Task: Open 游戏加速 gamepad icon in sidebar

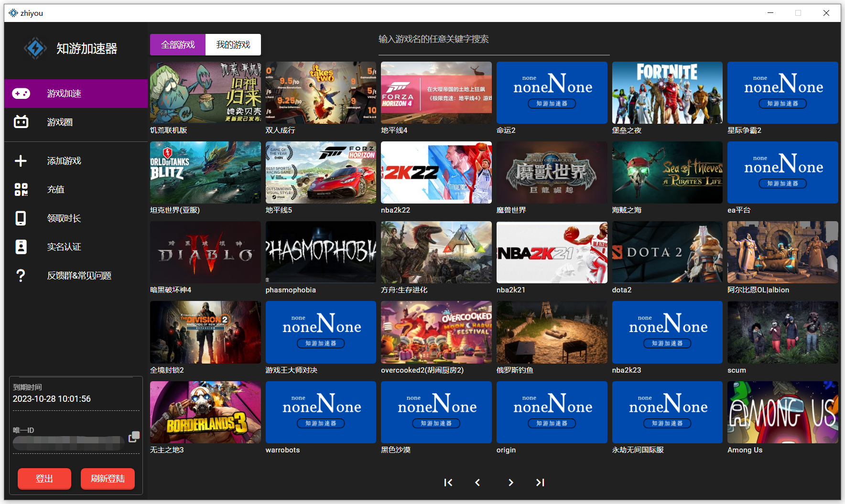Action: pyautogui.click(x=21, y=94)
